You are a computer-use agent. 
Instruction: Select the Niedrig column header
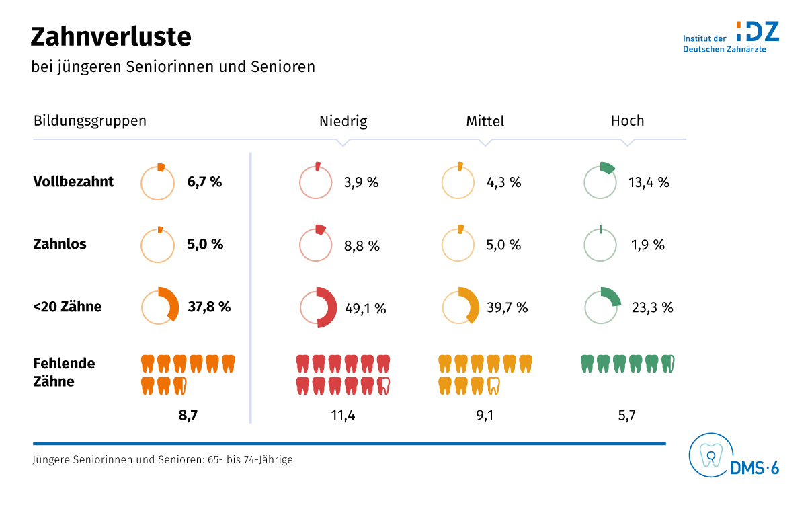click(343, 121)
